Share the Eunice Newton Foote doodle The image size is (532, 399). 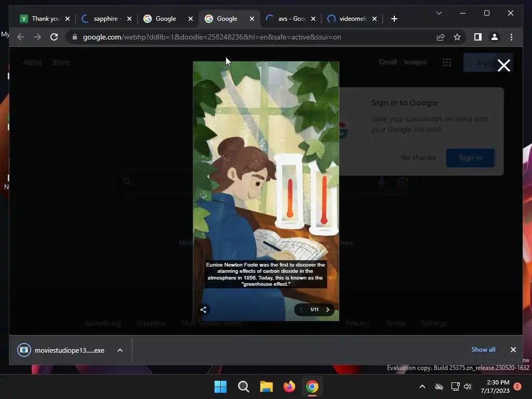pyautogui.click(x=203, y=310)
